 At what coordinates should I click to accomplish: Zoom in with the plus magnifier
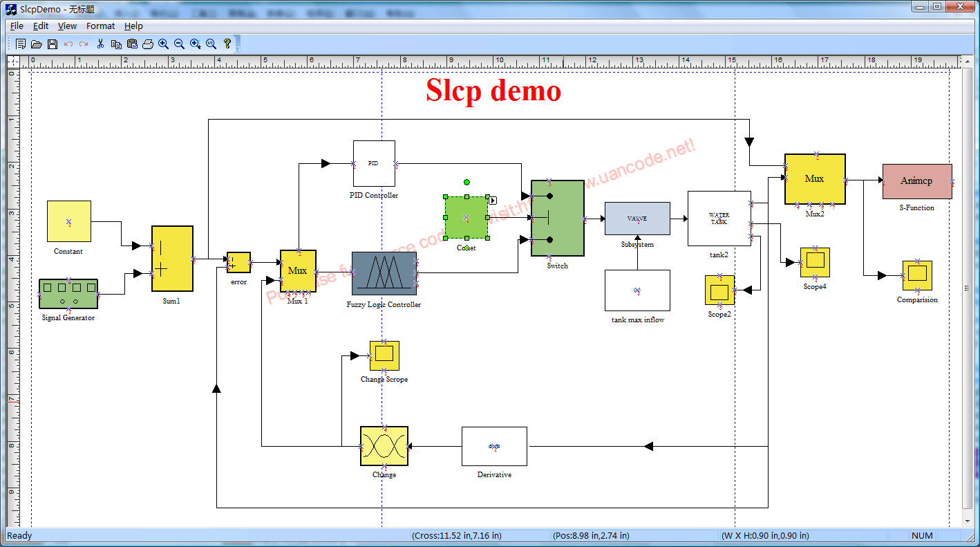tap(164, 44)
